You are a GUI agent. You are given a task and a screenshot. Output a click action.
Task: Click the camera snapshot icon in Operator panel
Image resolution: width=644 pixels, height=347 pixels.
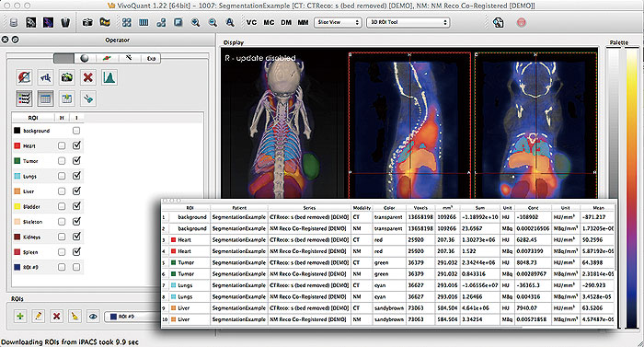tap(66, 77)
